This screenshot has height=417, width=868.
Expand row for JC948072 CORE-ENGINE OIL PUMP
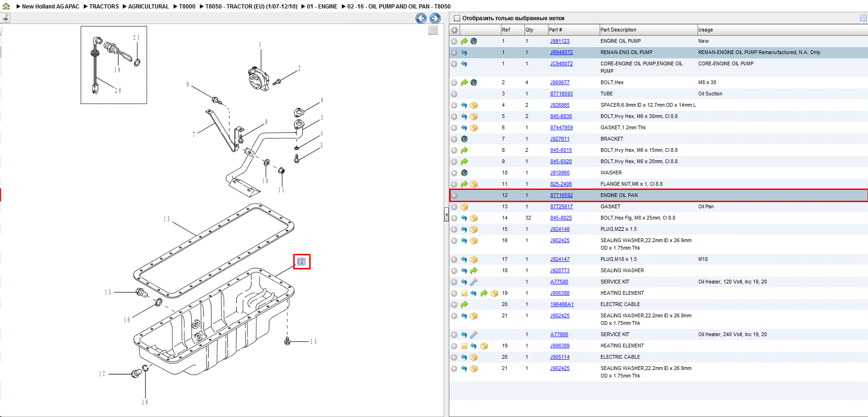coord(454,64)
